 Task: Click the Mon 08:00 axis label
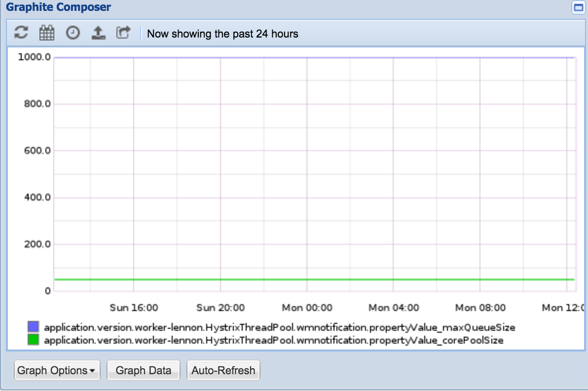[x=480, y=308]
